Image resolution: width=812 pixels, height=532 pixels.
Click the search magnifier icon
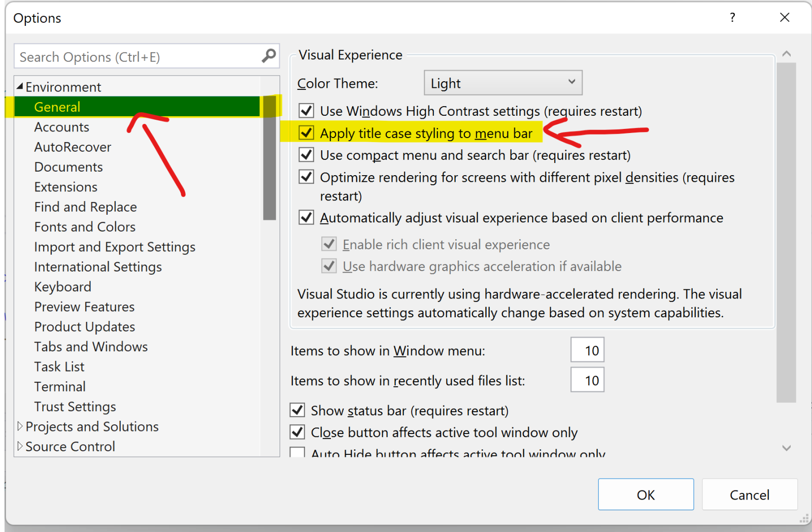click(268, 56)
